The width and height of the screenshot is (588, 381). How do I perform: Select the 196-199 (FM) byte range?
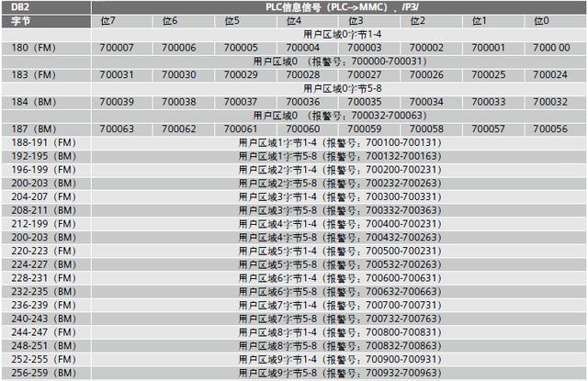[x=44, y=170]
